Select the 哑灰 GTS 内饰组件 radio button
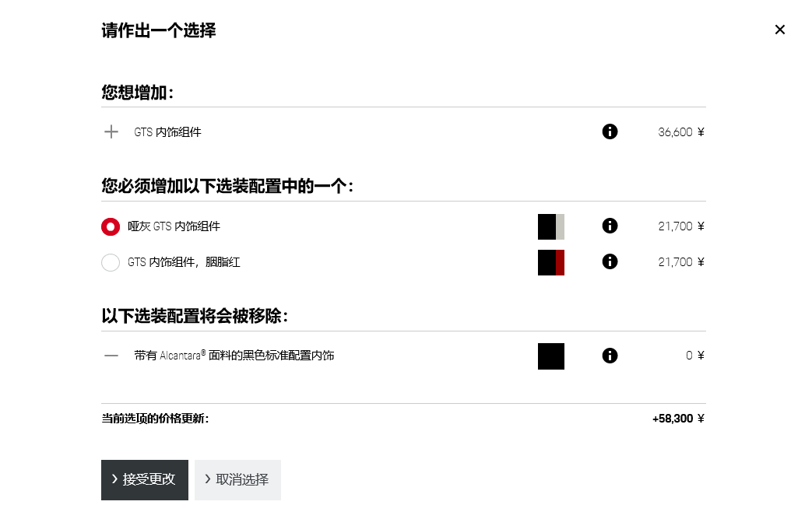 [111, 226]
